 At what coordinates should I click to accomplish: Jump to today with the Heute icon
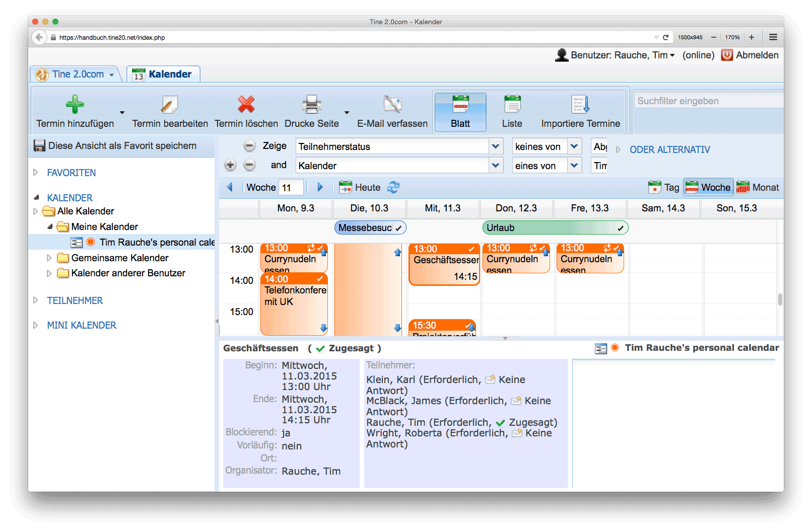(x=346, y=187)
